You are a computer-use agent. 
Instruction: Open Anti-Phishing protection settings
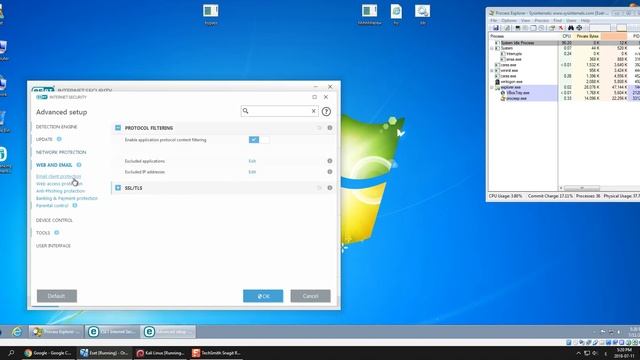point(60,191)
